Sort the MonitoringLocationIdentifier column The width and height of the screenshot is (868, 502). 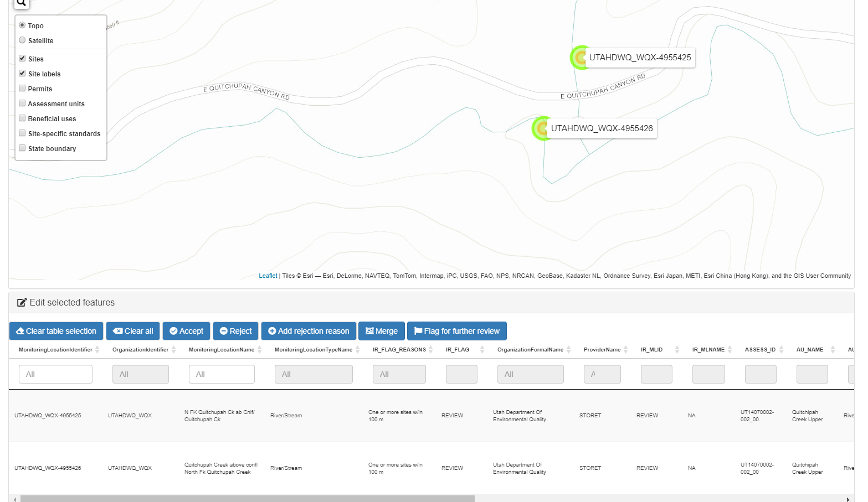coord(98,349)
